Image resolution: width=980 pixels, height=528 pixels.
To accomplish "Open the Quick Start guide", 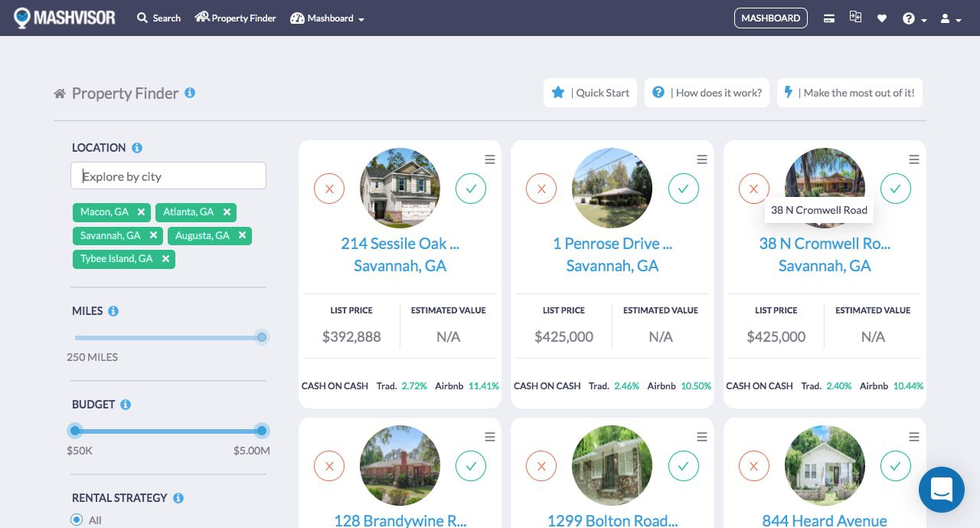I will coord(590,92).
